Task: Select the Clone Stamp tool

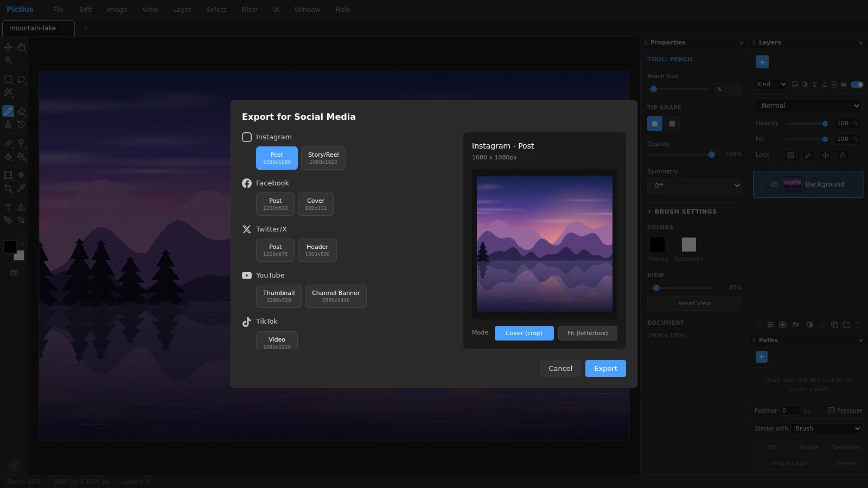Action: coord(8,124)
